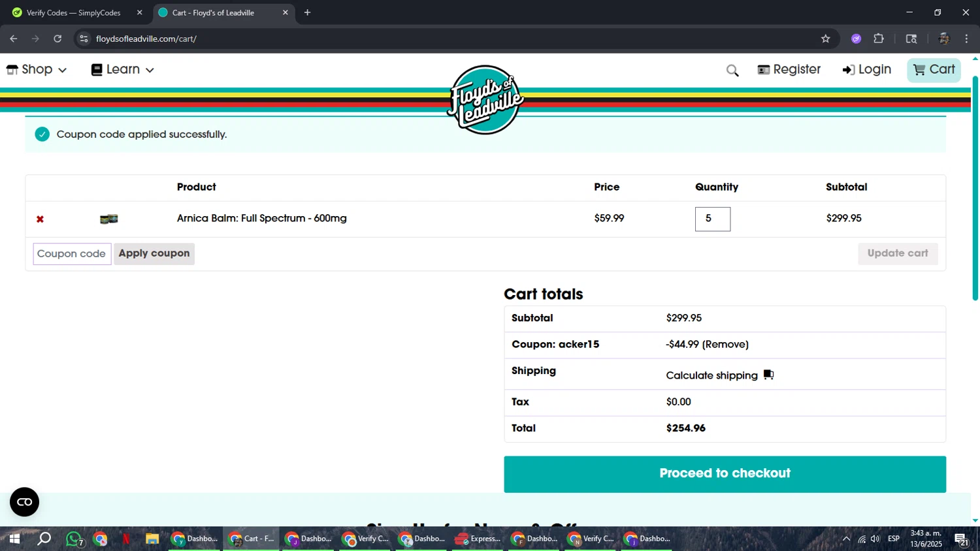Viewport: 980px width, 551px height.
Task: Switch to Verify Codes — SimplyCodes tab
Action: (73, 12)
